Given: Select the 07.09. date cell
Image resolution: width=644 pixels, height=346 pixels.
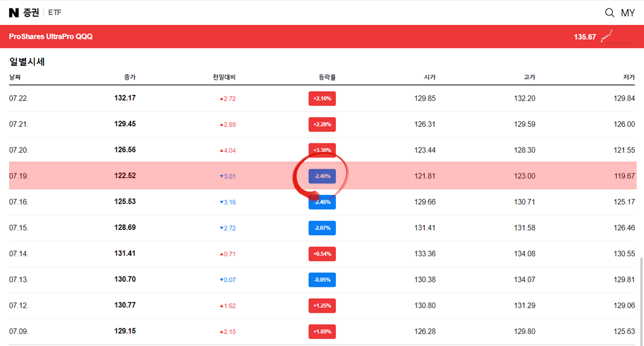Looking at the screenshot, I should (x=19, y=331).
